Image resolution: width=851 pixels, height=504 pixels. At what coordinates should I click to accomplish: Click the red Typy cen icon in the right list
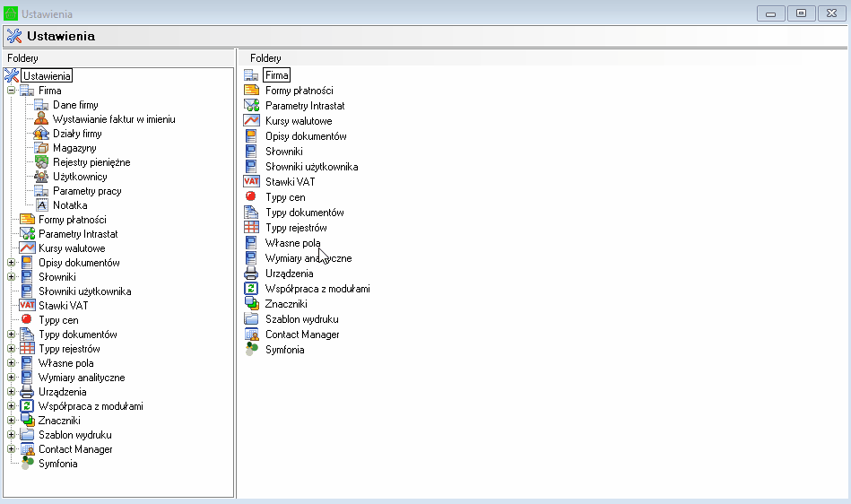tap(251, 197)
